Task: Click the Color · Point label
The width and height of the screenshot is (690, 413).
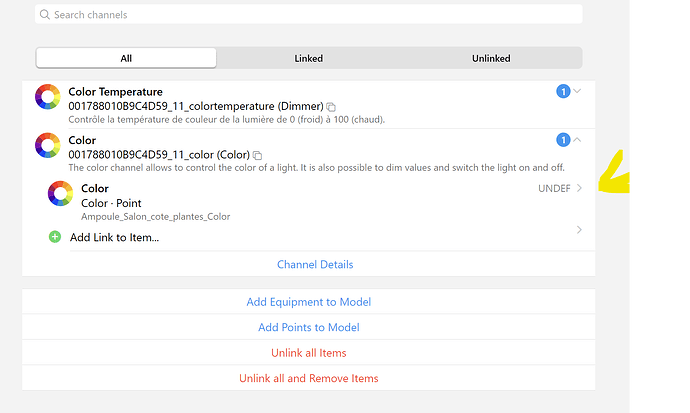Action: click(111, 203)
